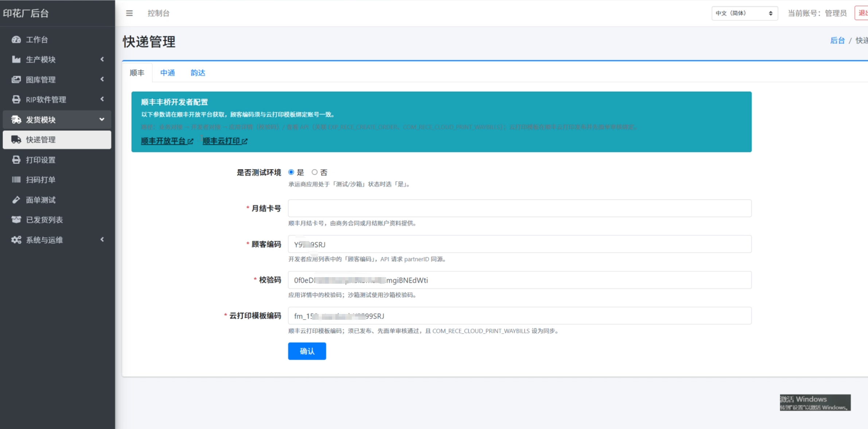Select 否 for test environment
Image resolution: width=868 pixels, height=429 pixels.
[x=314, y=172]
